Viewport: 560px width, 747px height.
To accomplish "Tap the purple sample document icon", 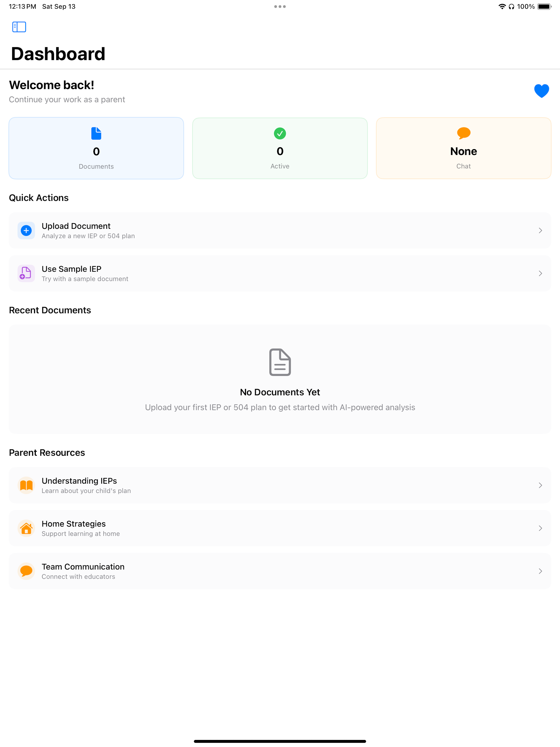I will pyautogui.click(x=26, y=273).
